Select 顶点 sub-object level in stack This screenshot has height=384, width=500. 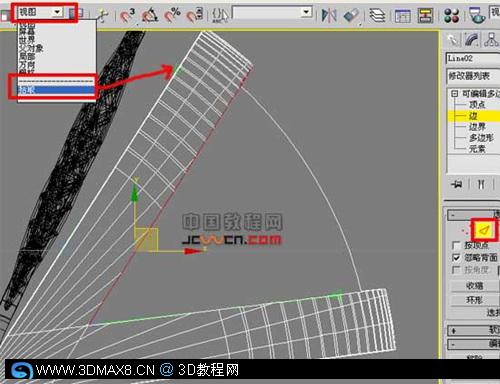(477, 105)
